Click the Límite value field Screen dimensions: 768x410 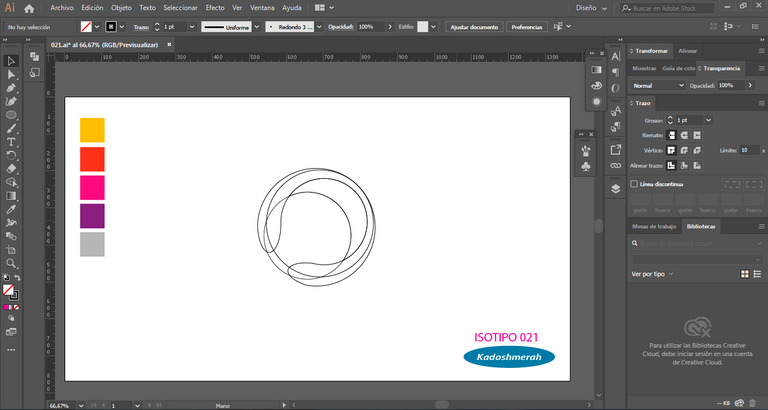(749, 150)
